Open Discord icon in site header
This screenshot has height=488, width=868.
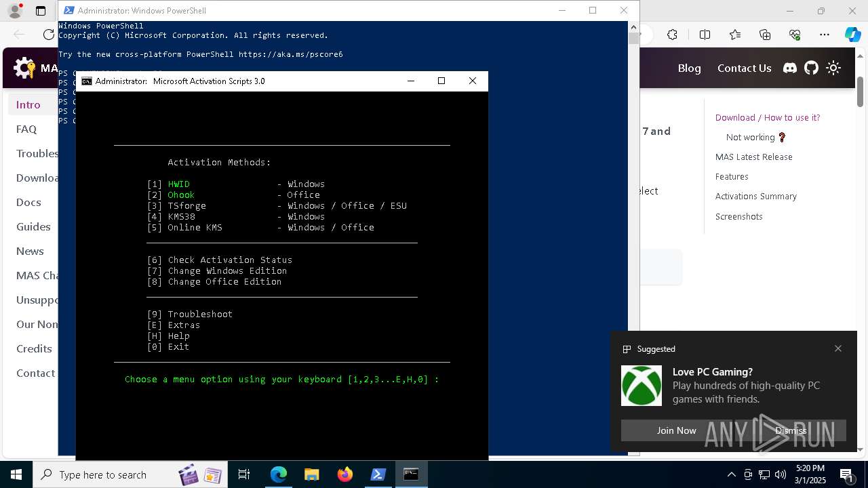point(790,68)
